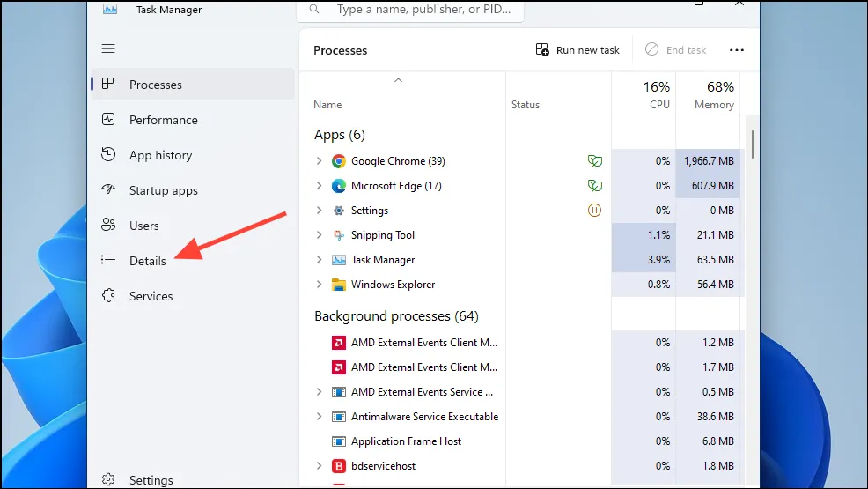Click the Snipping Tool icon in list
The image size is (868, 489).
click(339, 235)
